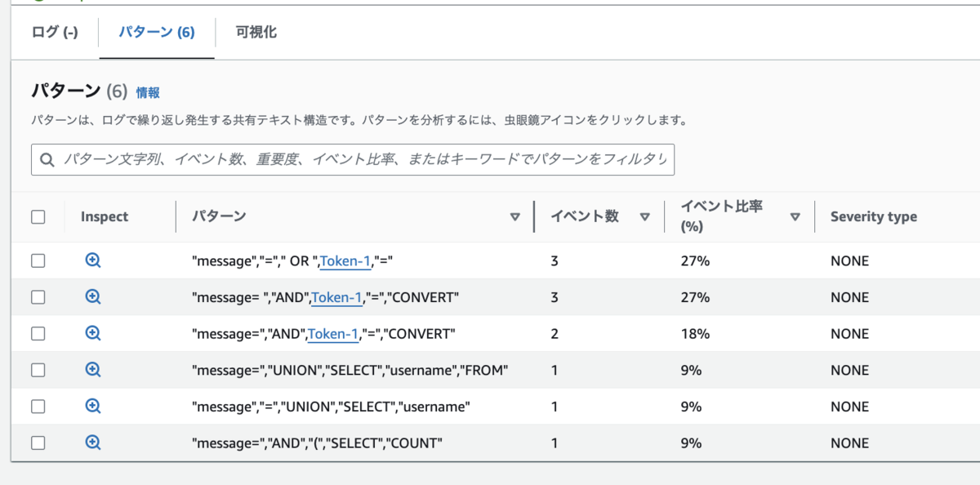Open the 可視化 tab
The image size is (980, 485).
(x=256, y=33)
